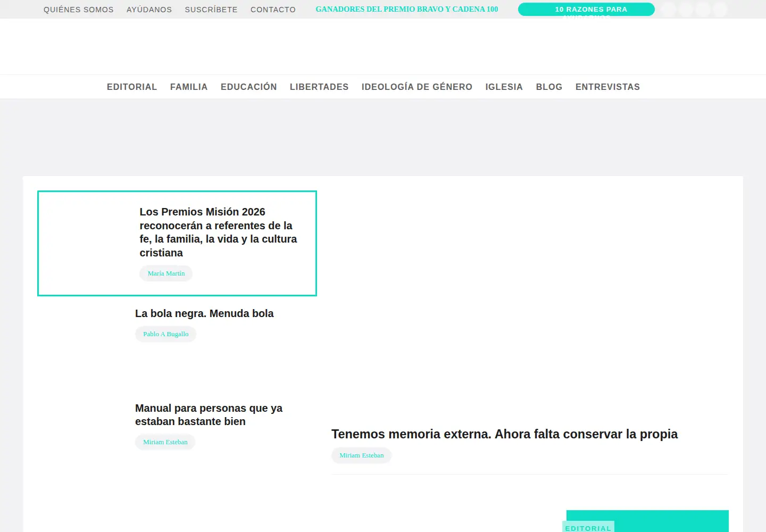Open 'Manual para personas que ya estaban bastante bien'

(x=209, y=415)
